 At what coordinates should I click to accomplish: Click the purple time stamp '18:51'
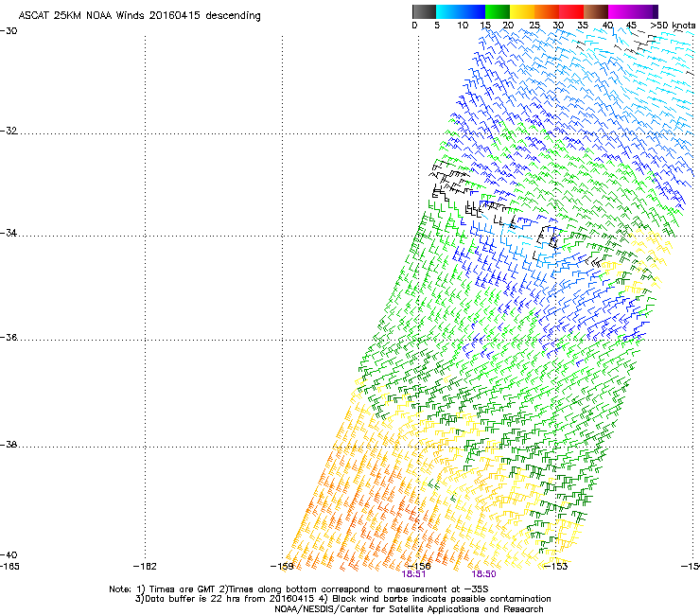tap(413, 574)
